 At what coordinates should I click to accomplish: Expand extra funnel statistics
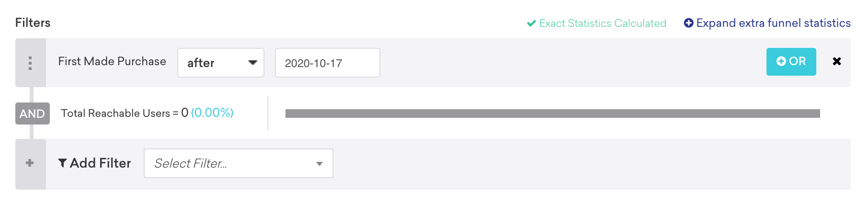(x=773, y=23)
